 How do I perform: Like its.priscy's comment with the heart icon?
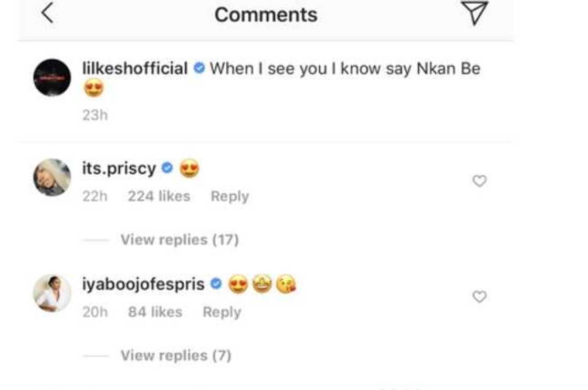click(x=480, y=181)
